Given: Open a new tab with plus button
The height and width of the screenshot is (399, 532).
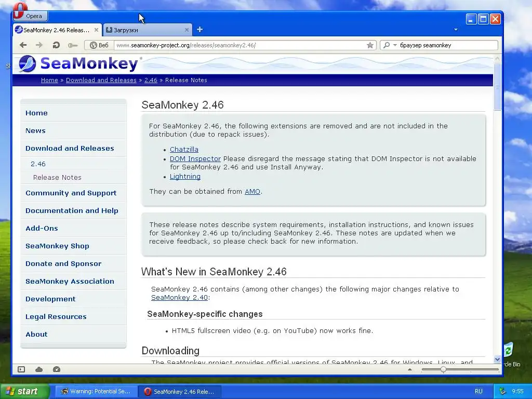Looking at the screenshot, I should coord(200,30).
